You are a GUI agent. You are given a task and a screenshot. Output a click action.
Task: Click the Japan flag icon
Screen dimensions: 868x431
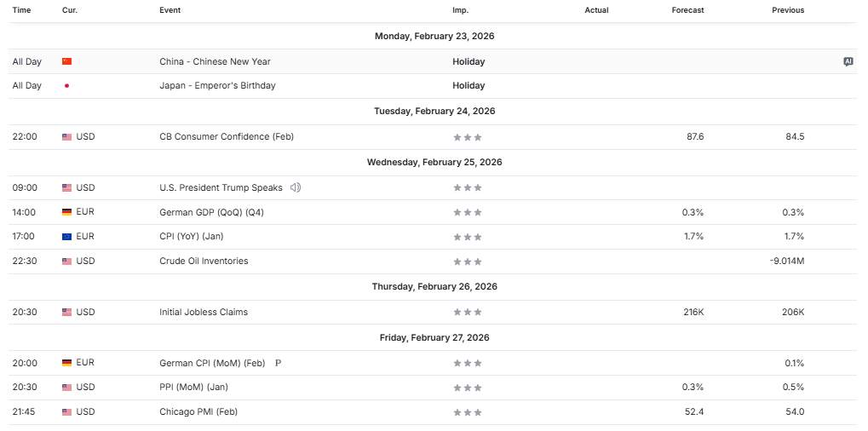66,86
